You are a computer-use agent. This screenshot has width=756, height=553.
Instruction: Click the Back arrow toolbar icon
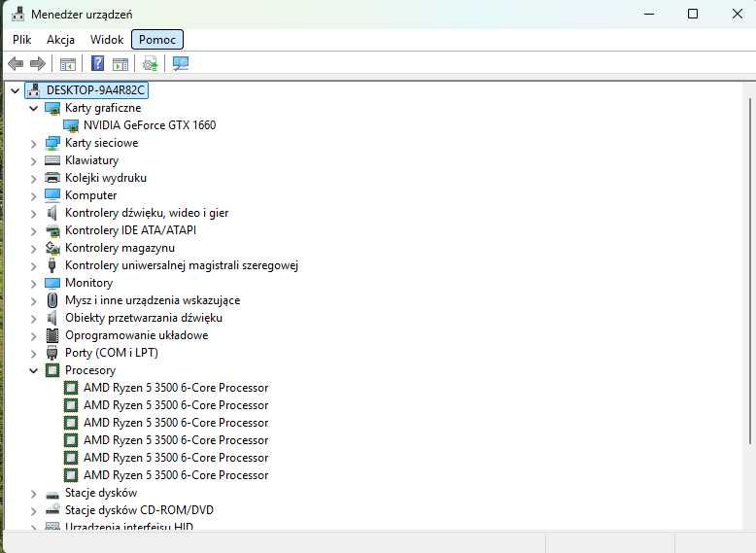click(16, 63)
